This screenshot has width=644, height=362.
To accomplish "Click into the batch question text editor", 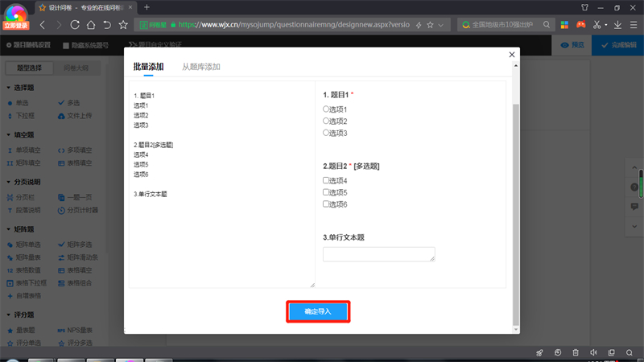I will (222, 184).
